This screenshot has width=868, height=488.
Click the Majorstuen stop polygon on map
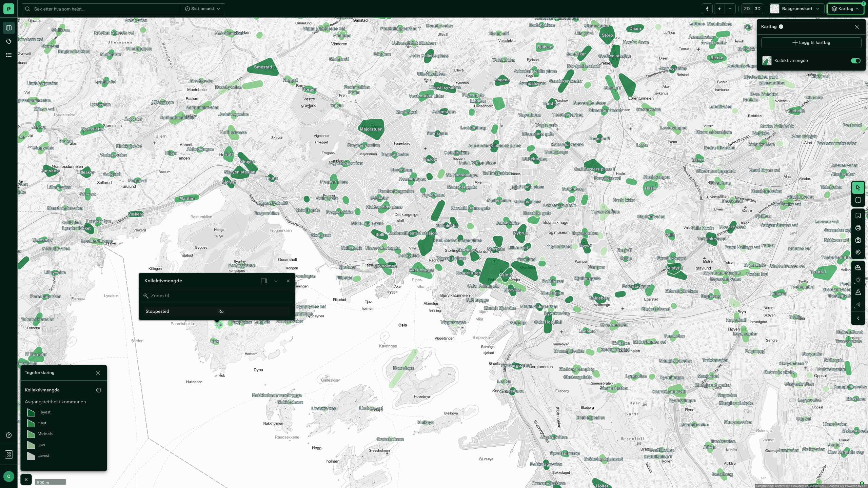[x=371, y=129]
